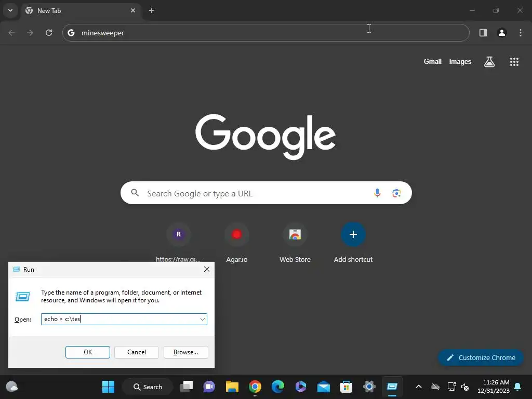Click Run app icon on taskbar
The width and height of the screenshot is (532, 399).
point(392,387)
